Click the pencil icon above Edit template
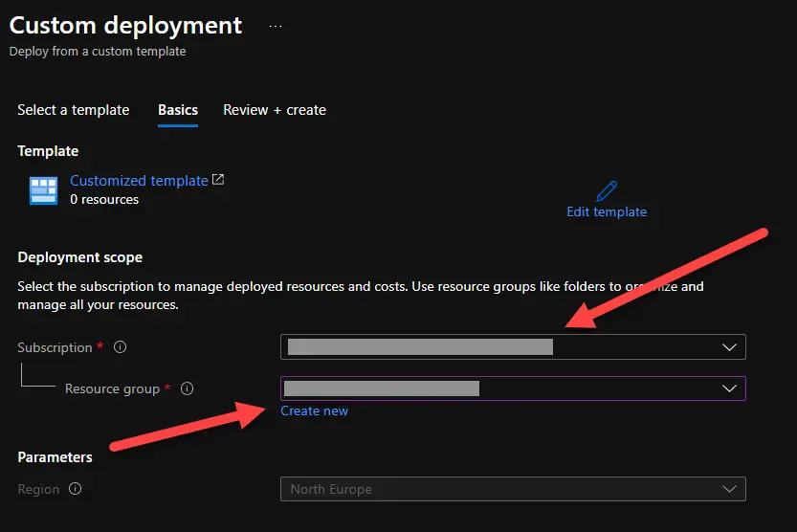Image resolution: width=797 pixels, height=532 pixels. click(607, 190)
